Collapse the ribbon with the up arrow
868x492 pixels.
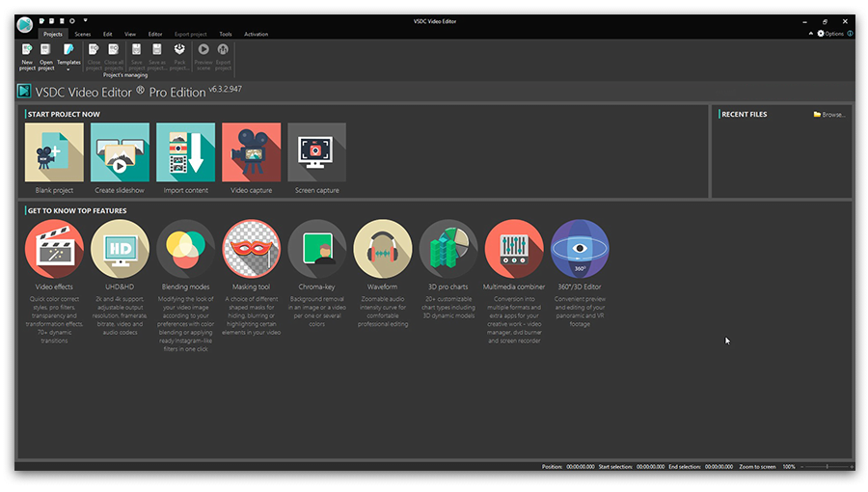(x=811, y=33)
